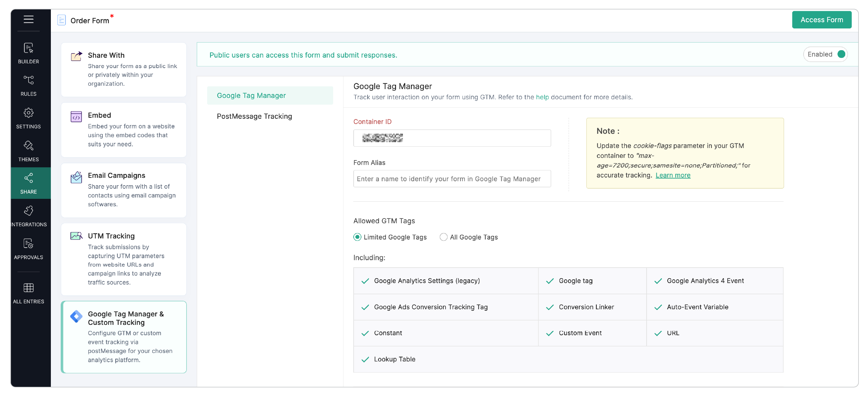Click the Google Tag Manager diamond icon

[76, 316]
